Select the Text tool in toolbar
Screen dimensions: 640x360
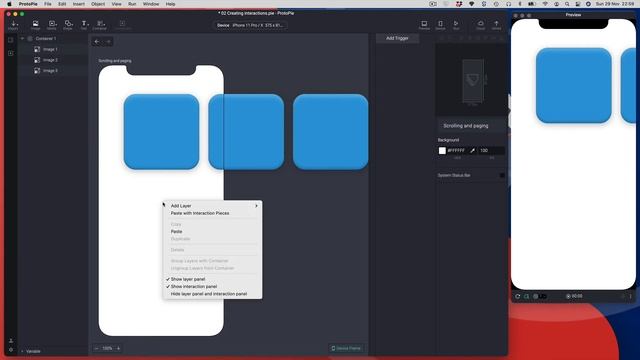point(84,25)
